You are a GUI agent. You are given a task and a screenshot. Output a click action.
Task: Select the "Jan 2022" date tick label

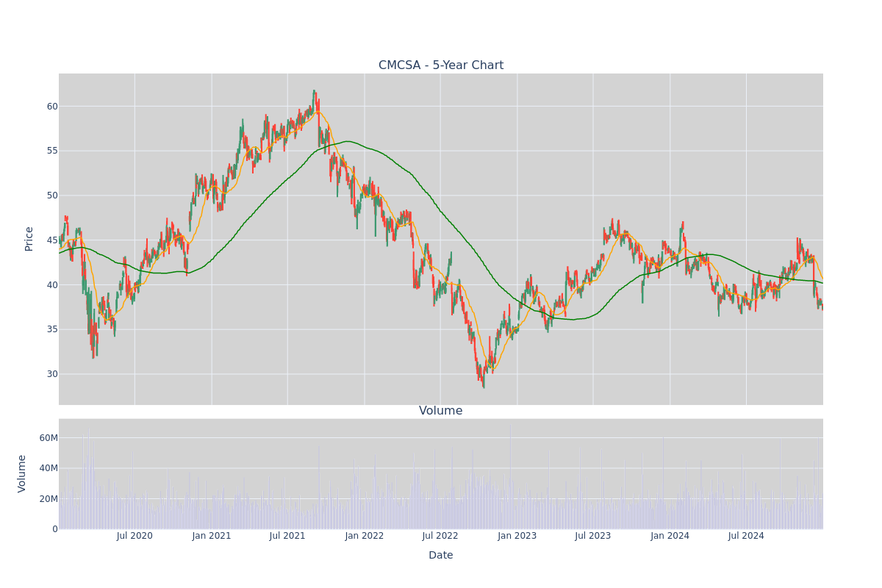tap(365, 536)
